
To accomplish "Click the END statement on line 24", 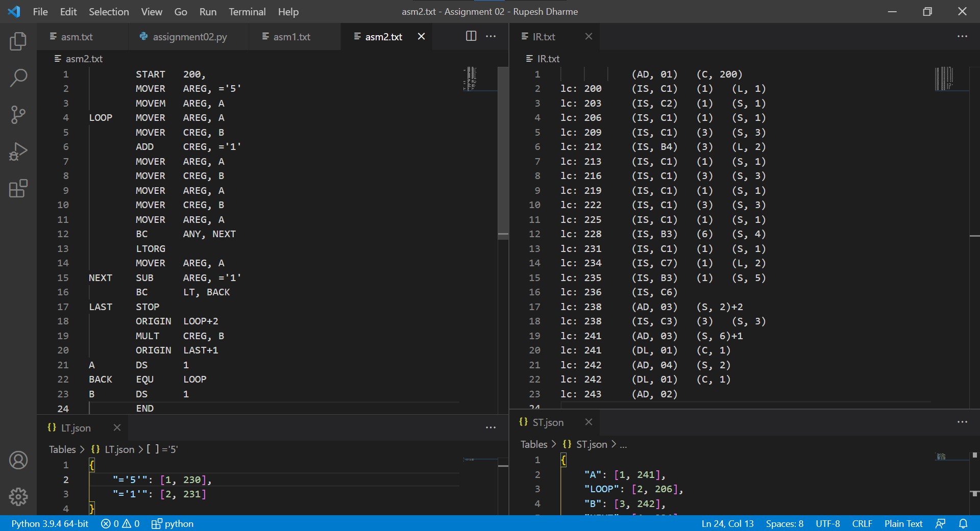I will coord(145,409).
